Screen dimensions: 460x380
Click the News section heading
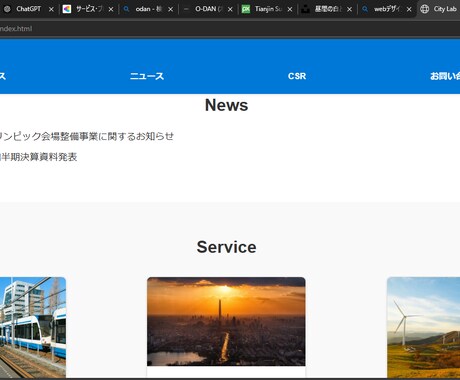(227, 105)
